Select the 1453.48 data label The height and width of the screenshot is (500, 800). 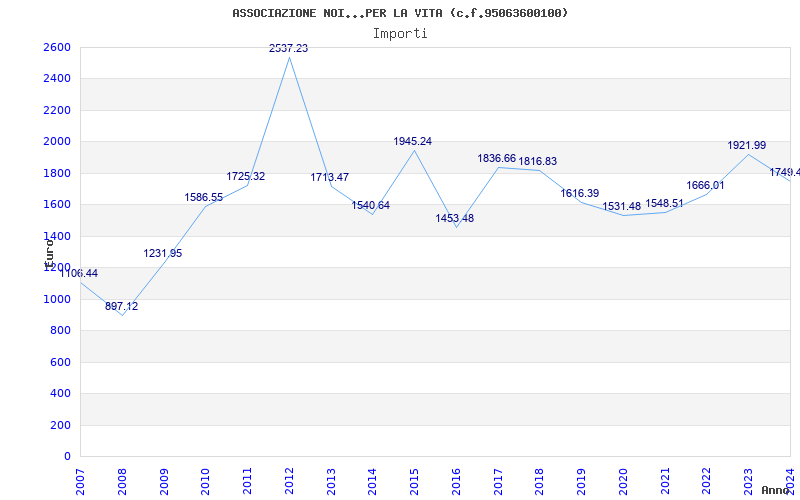click(454, 218)
